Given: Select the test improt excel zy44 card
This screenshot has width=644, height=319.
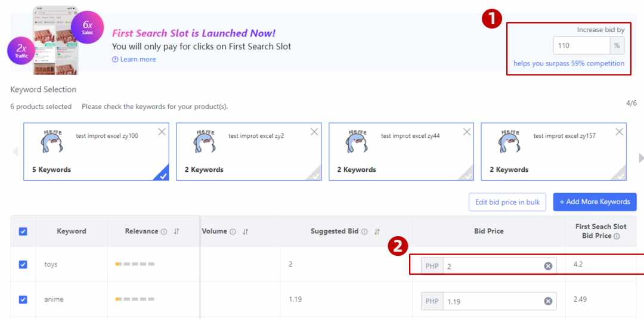Looking at the screenshot, I should click(401, 151).
